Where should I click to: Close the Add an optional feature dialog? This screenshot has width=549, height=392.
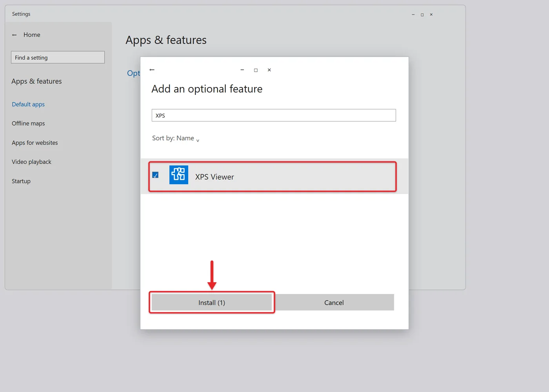269,70
